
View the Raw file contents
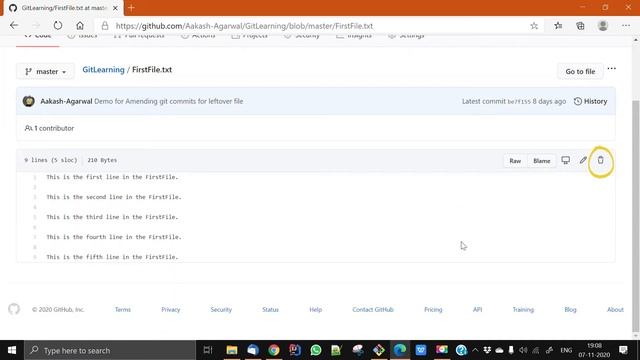515,161
